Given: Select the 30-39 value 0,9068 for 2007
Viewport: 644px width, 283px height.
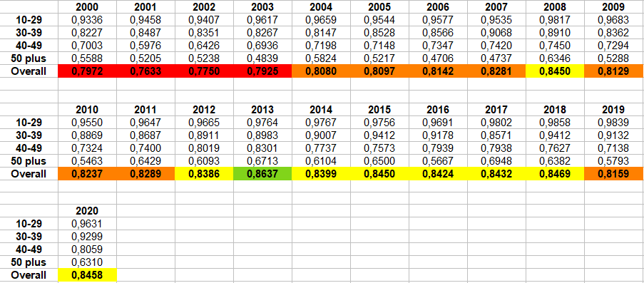Looking at the screenshot, I should [x=496, y=33].
